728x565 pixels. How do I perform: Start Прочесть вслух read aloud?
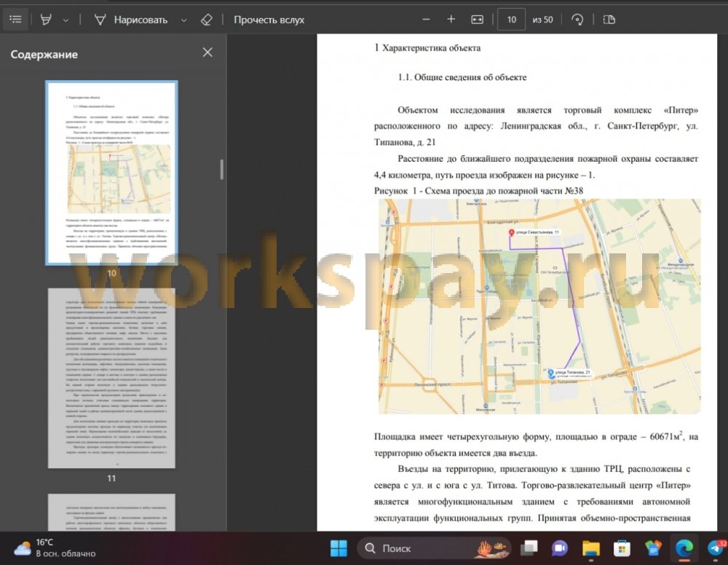coord(269,20)
